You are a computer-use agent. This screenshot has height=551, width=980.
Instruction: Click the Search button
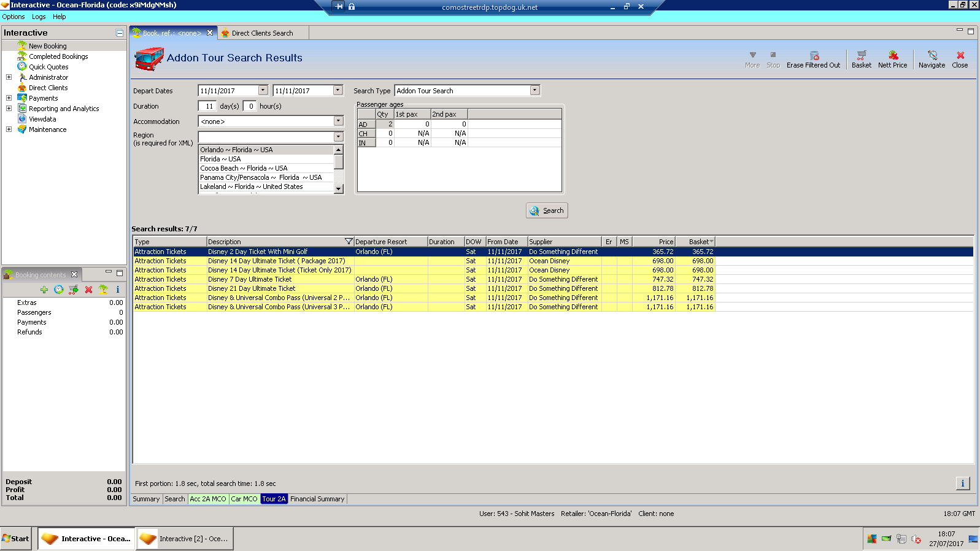coord(547,210)
